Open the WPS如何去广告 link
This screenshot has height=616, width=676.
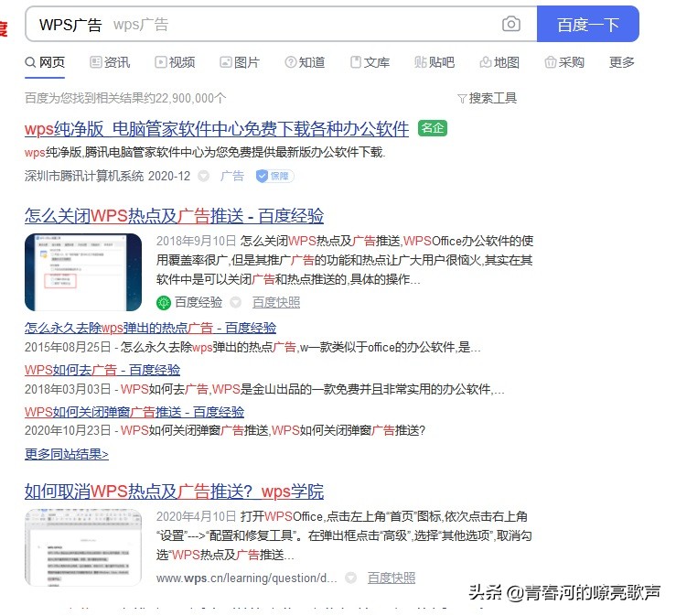[102, 370]
